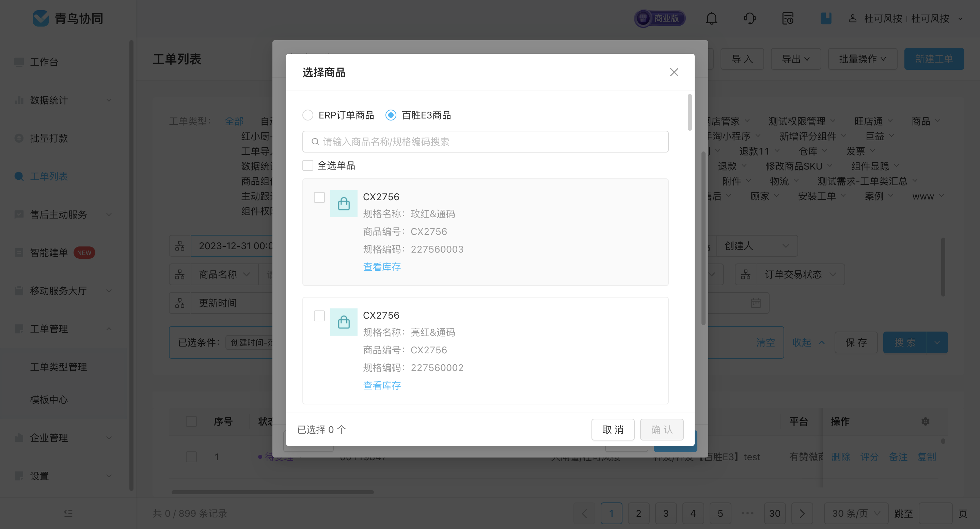
Task: Click 查看库存 for 亮红&通码 product
Action: pyautogui.click(x=382, y=385)
